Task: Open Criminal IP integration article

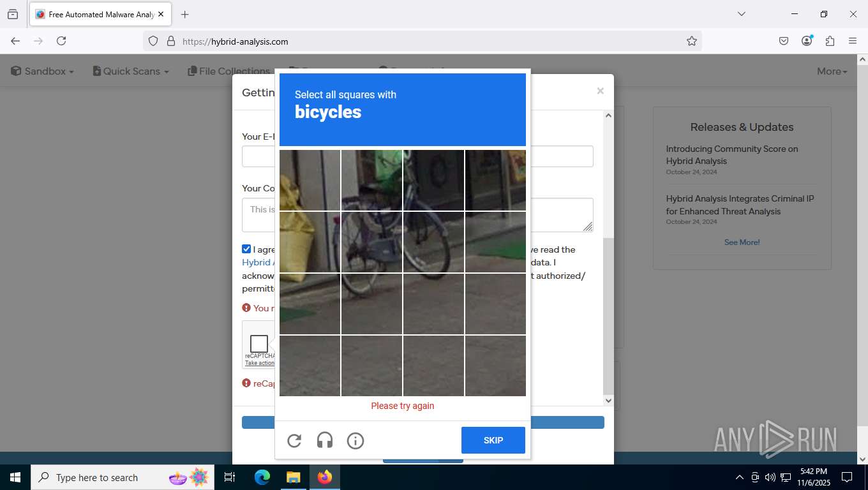Action: (740, 205)
